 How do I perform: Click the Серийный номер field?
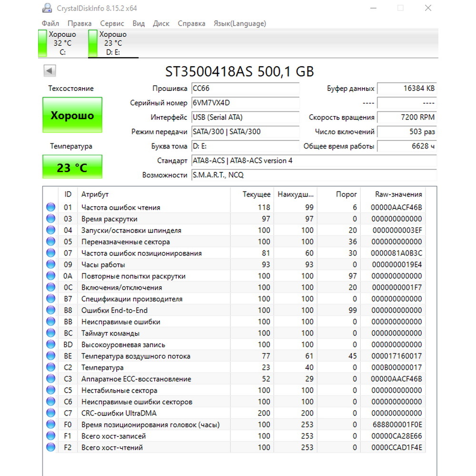(x=245, y=103)
